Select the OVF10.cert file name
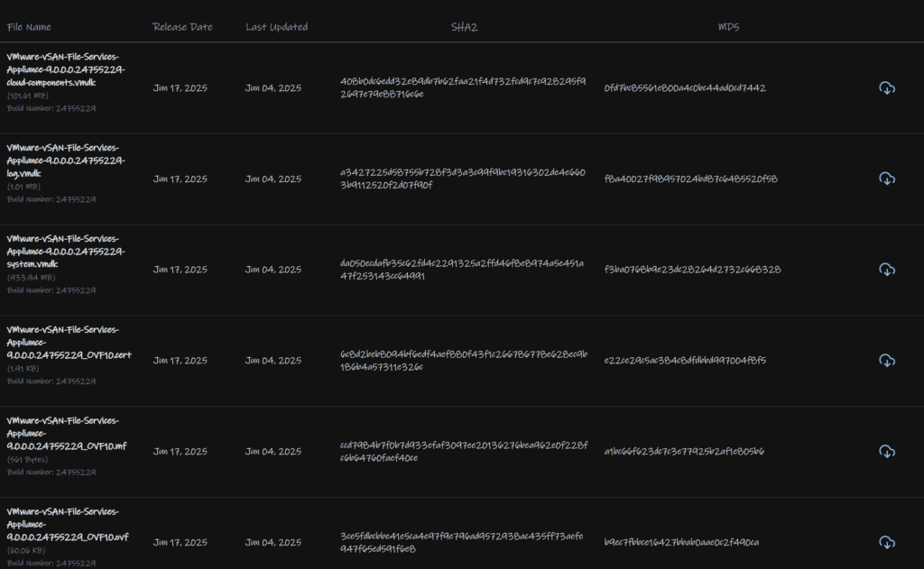 click(69, 343)
